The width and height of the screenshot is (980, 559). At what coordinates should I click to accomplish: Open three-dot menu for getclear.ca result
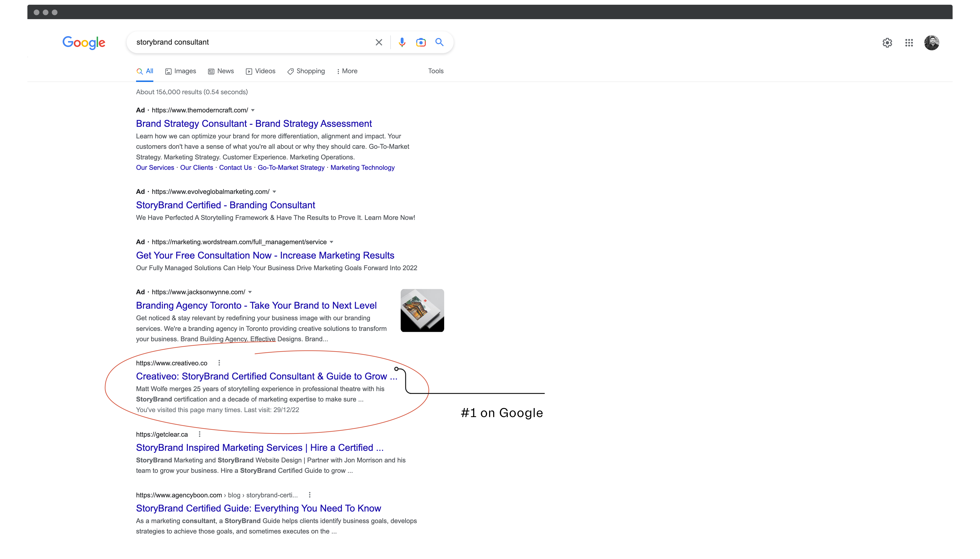click(x=199, y=434)
